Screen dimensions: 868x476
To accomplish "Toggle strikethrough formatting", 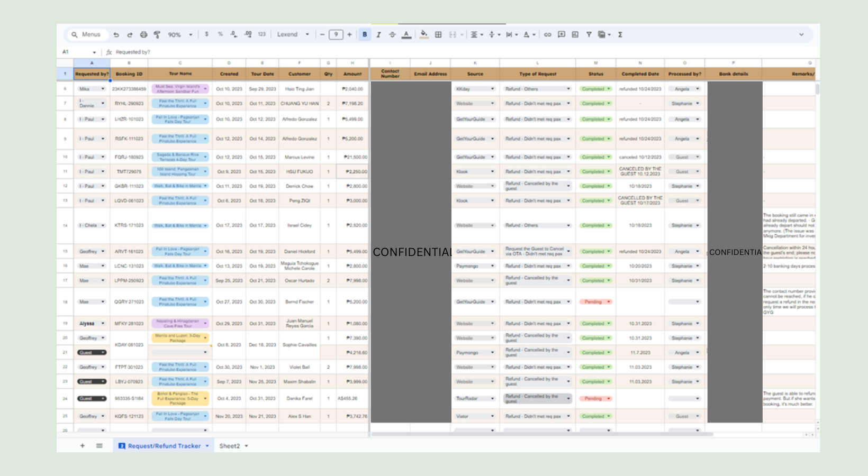I will point(392,34).
